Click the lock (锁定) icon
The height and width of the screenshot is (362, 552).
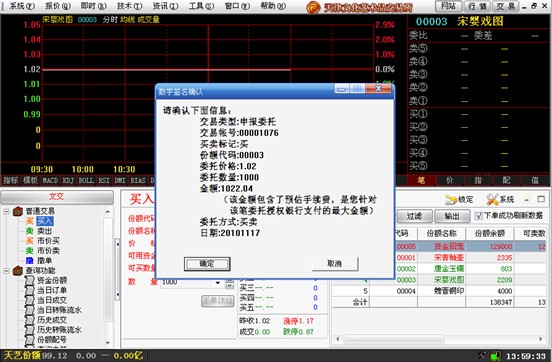[451, 200]
